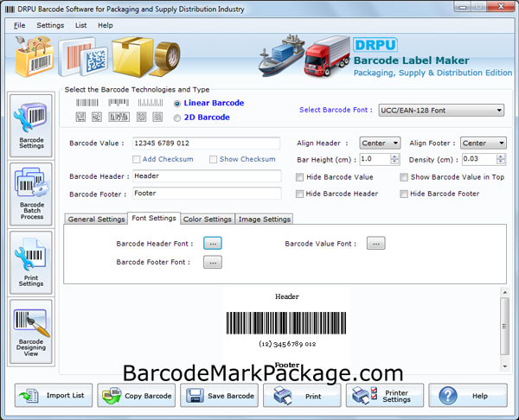Open Barcode Designing View from the sidebar
Image resolution: width=519 pixels, height=420 pixels.
tap(31, 332)
